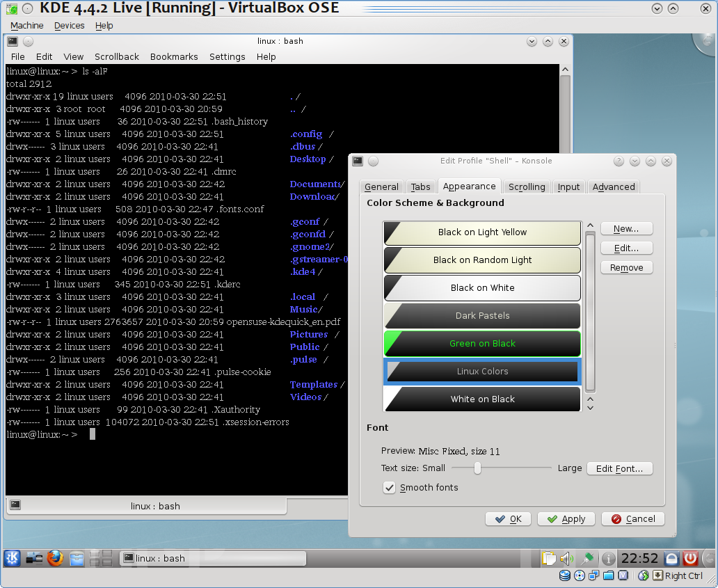Switch to the Scrolling tab
The width and height of the screenshot is (718, 588).
coord(527,187)
